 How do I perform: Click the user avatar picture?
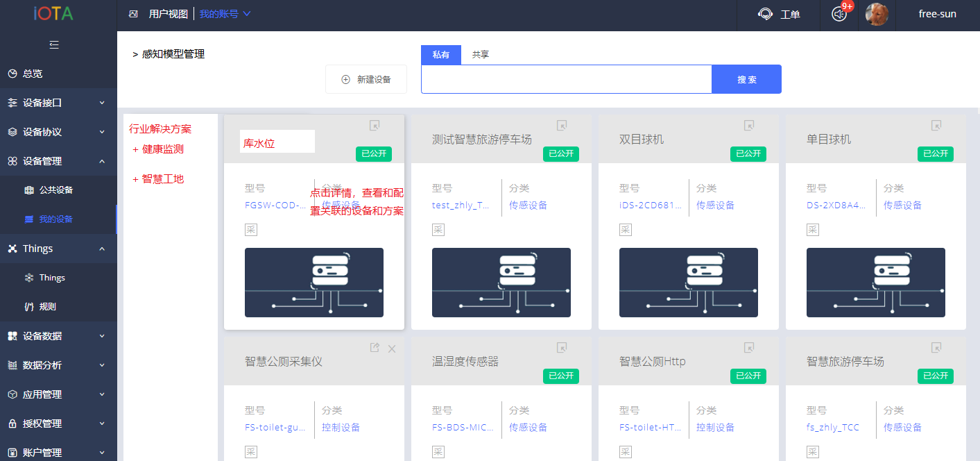[x=877, y=15]
